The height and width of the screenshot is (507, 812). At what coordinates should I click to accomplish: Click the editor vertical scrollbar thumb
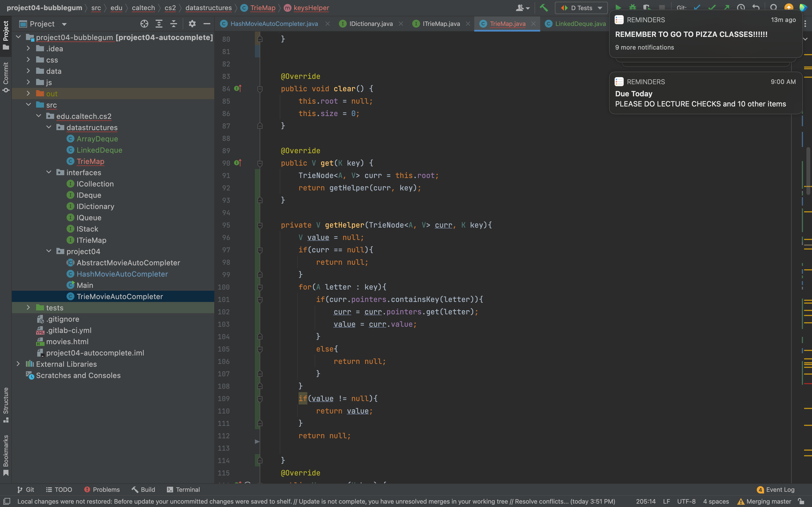808,171
